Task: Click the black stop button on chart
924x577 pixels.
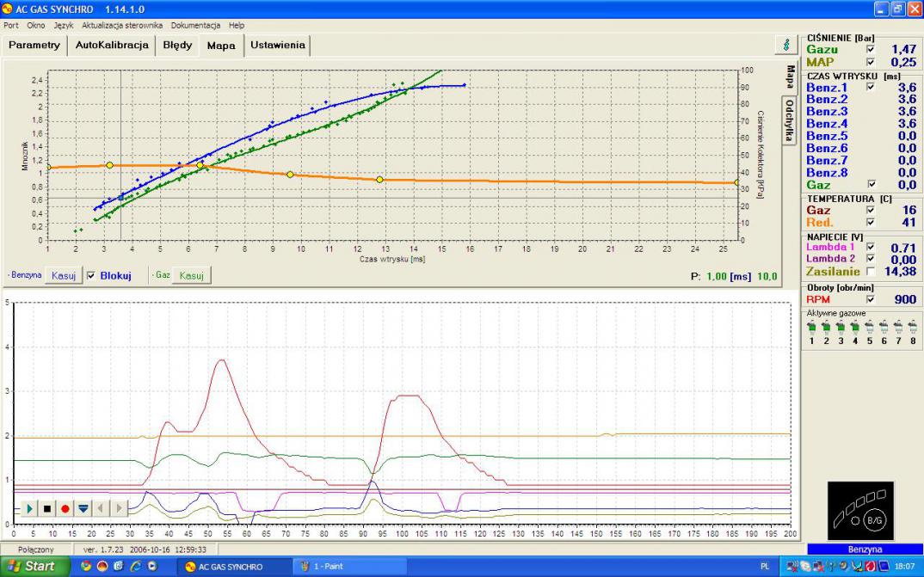Action: tap(47, 508)
